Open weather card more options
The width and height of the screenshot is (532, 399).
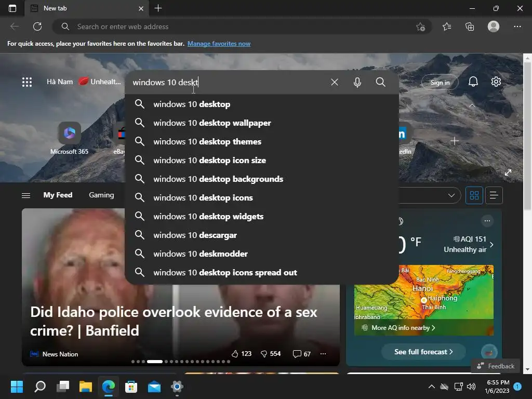coord(487,221)
